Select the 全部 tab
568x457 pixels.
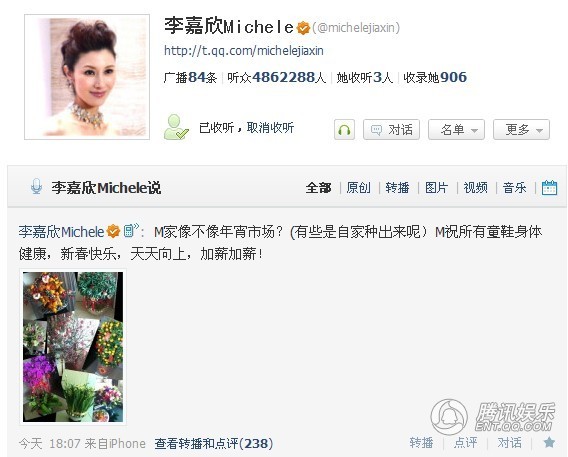318,188
